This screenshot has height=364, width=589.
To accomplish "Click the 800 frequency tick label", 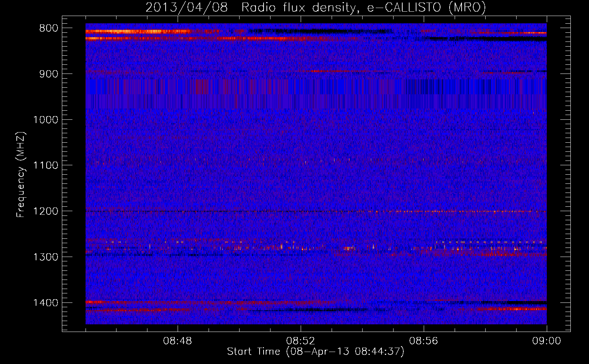I will (x=49, y=28).
